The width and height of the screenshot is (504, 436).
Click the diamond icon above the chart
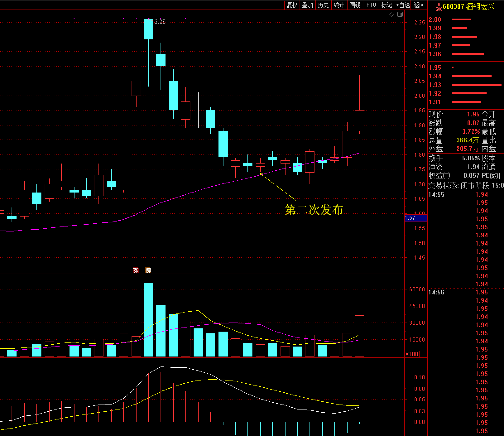pyautogui.click(x=392, y=14)
